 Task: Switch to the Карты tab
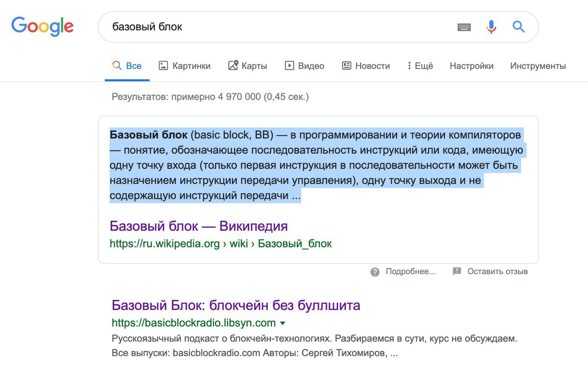point(248,66)
